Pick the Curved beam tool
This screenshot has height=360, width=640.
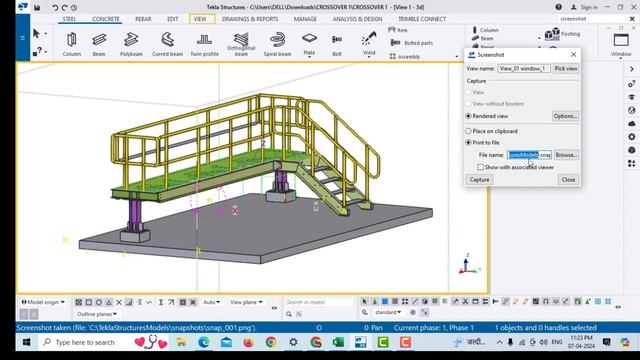tap(167, 44)
